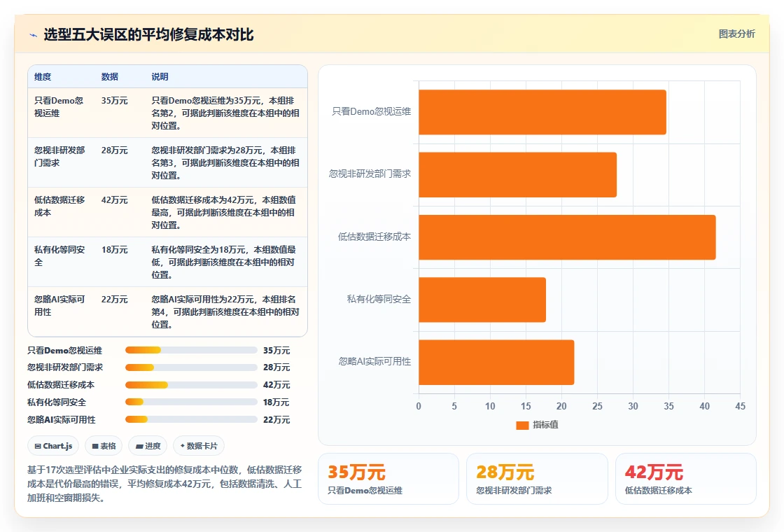Screen dimensions: 784x532
Task: Open the 42万元 data card
Action: 685,479
